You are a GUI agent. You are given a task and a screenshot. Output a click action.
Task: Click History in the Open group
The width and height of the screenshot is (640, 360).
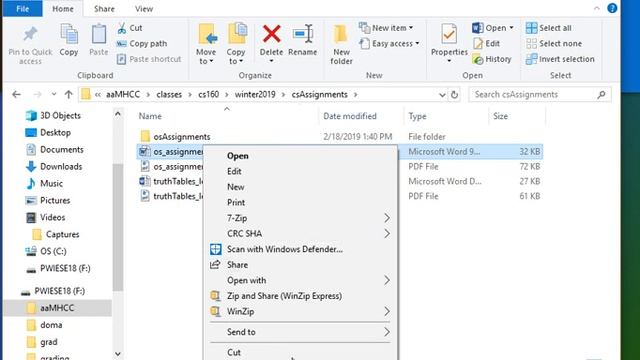pyautogui.click(x=492, y=59)
